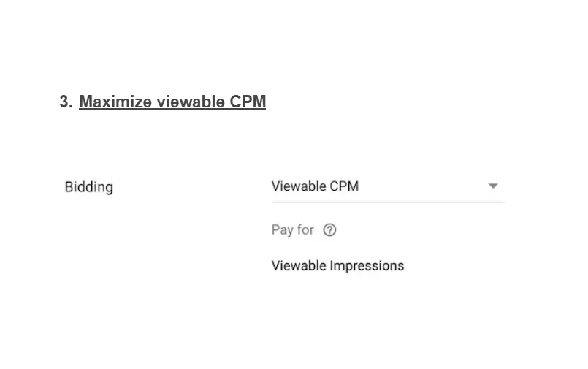Click the Pay for label
This screenshot has width=588, height=369.
pos(292,229)
